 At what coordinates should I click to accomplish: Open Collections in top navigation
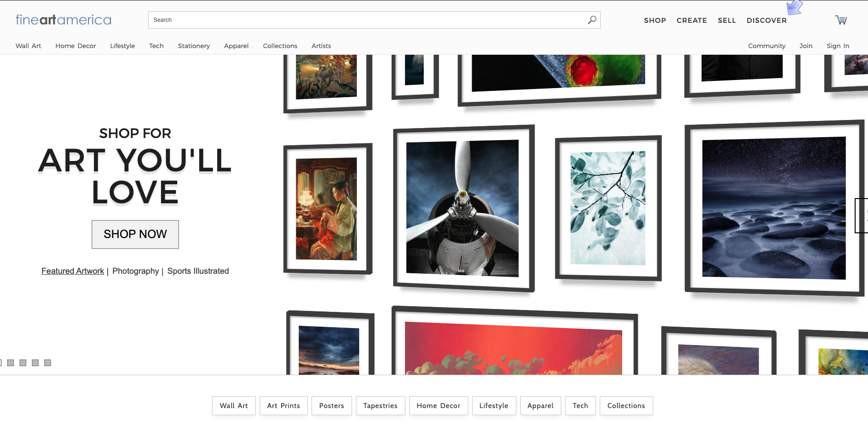pyautogui.click(x=280, y=46)
